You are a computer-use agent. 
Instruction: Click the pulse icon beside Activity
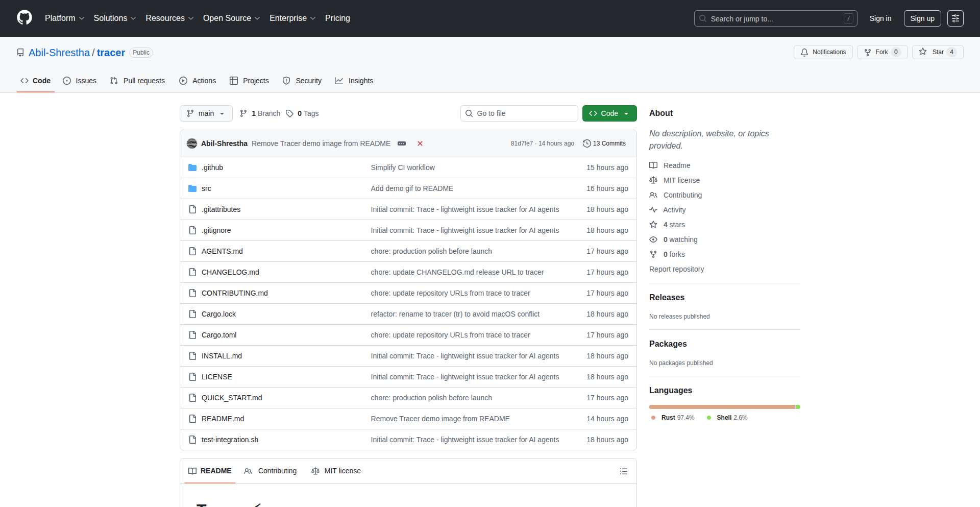coord(653,210)
